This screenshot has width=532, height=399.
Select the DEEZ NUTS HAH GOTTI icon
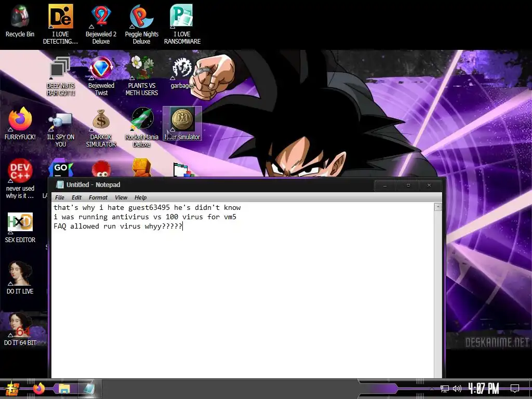[60, 76]
